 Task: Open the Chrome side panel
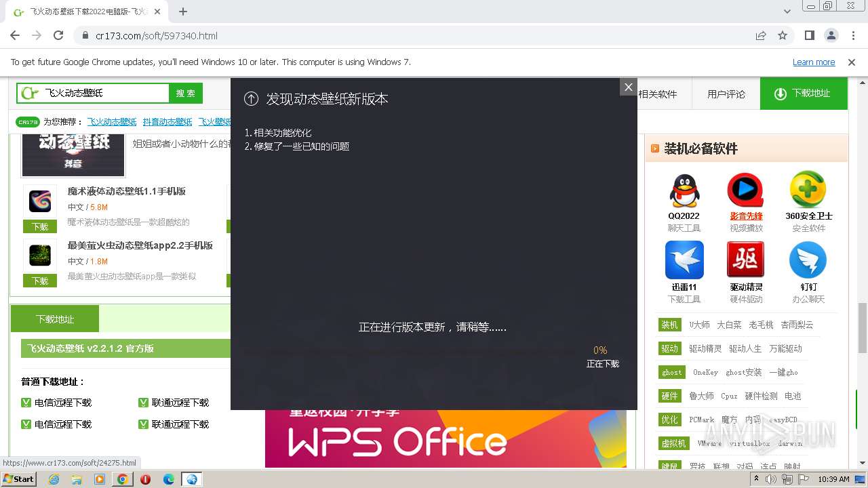point(809,35)
